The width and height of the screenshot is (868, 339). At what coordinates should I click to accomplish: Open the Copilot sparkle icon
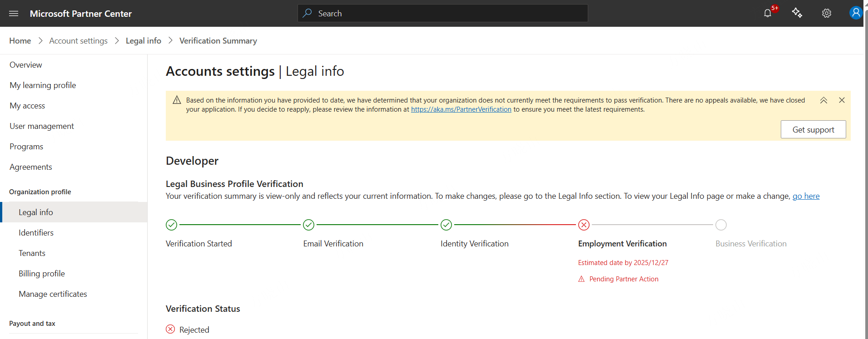[x=797, y=13]
